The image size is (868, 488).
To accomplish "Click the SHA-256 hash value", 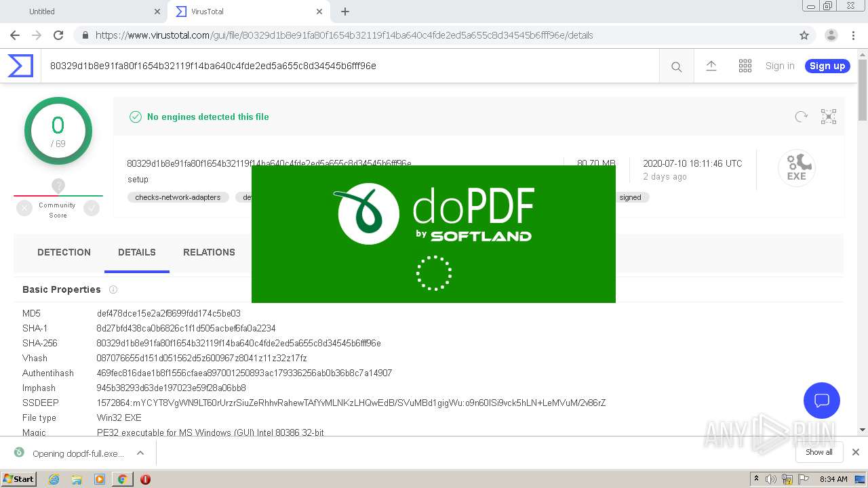I will (x=239, y=343).
